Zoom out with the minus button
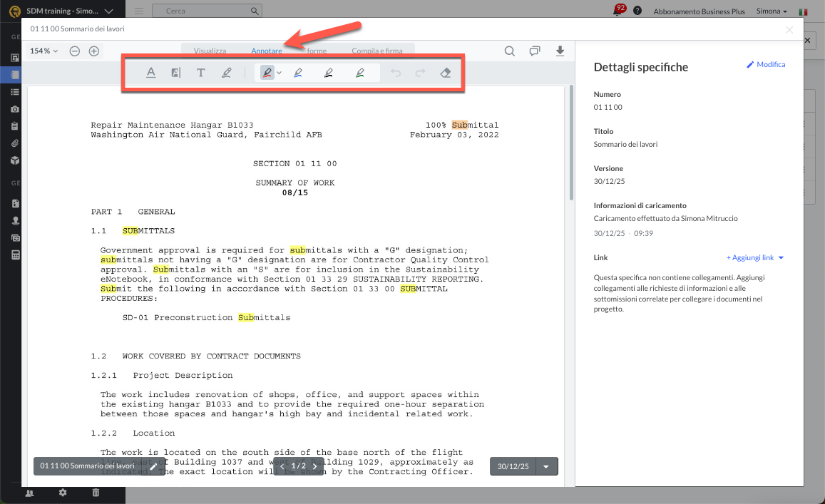This screenshot has width=825, height=504. click(75, 51)
